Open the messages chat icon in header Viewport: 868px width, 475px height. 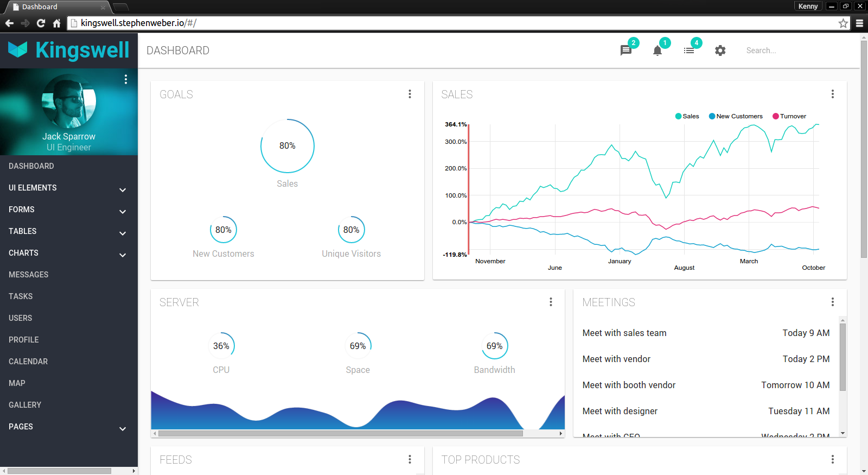pos(626,50)
